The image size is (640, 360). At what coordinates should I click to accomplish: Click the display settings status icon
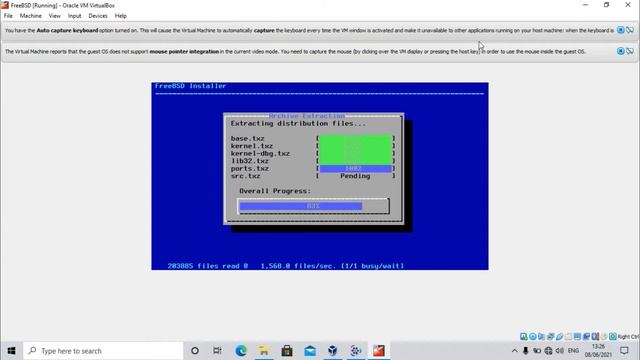pos(577,337)
